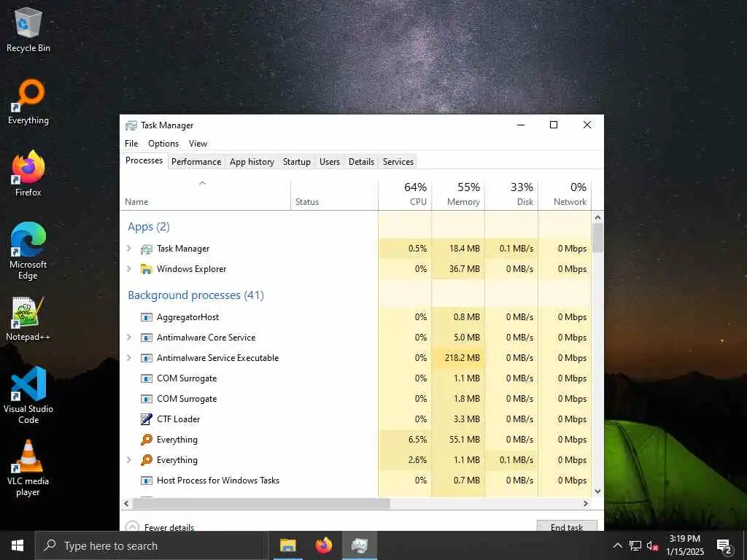The height and width of the screenshot is (560, 747).
Task: Expand the Antimalware Core Service entry
Action: click(x=128, y=338)
